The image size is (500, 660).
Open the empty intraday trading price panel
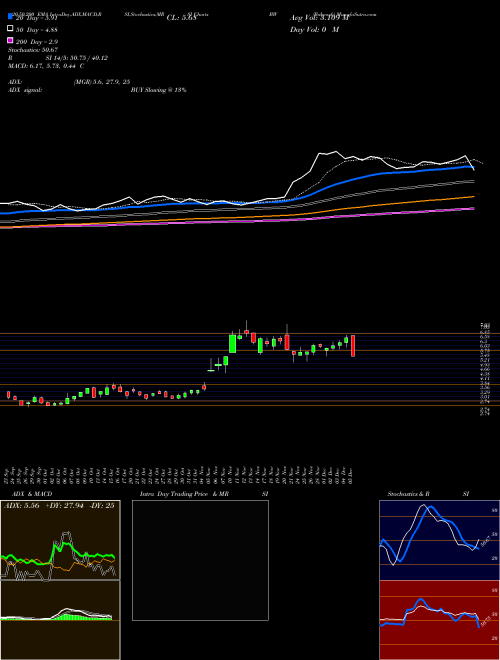(x=200, y=560)
